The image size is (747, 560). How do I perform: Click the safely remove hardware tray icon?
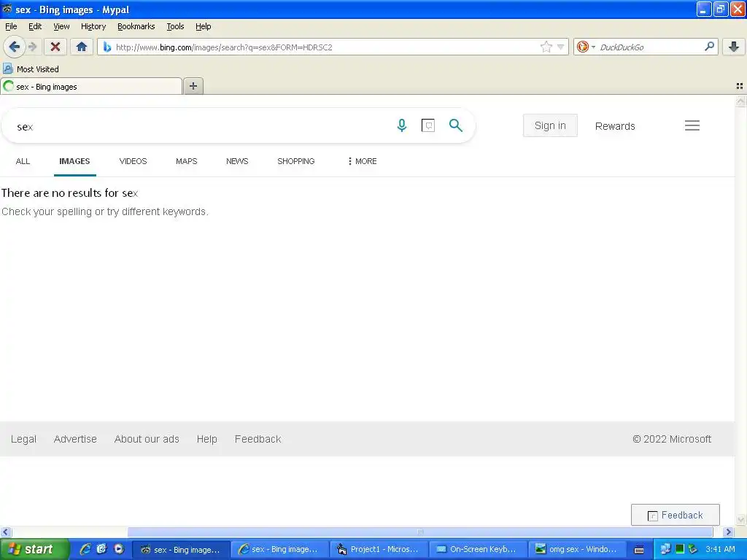pyautogui.click(x=693, y=549)
